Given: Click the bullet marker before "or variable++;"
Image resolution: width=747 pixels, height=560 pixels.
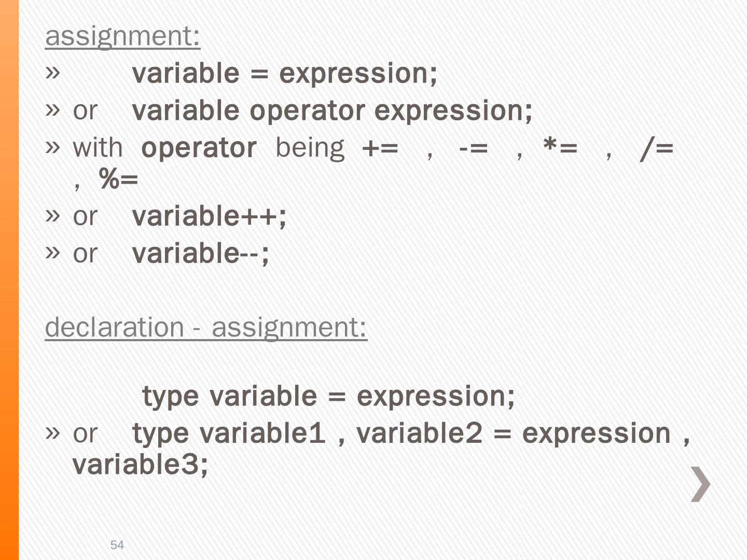Looking at the screenshot, I should click(x=52, y=215).
